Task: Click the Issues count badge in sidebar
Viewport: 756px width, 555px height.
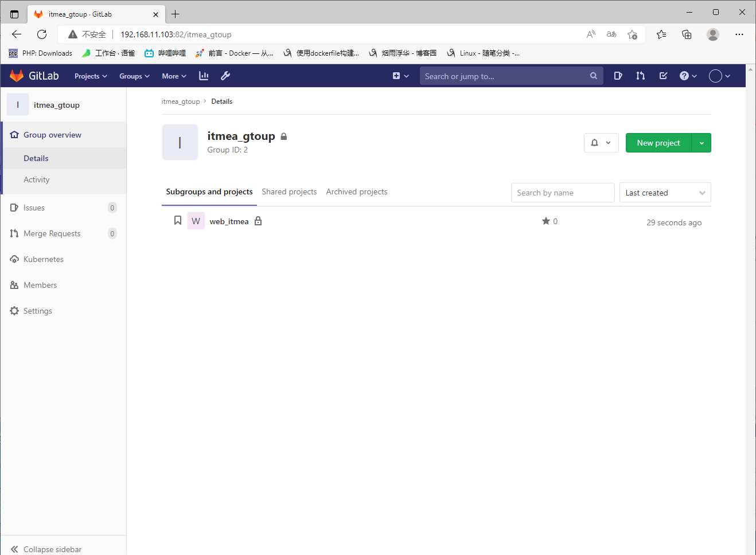Action: click(112, 208)
